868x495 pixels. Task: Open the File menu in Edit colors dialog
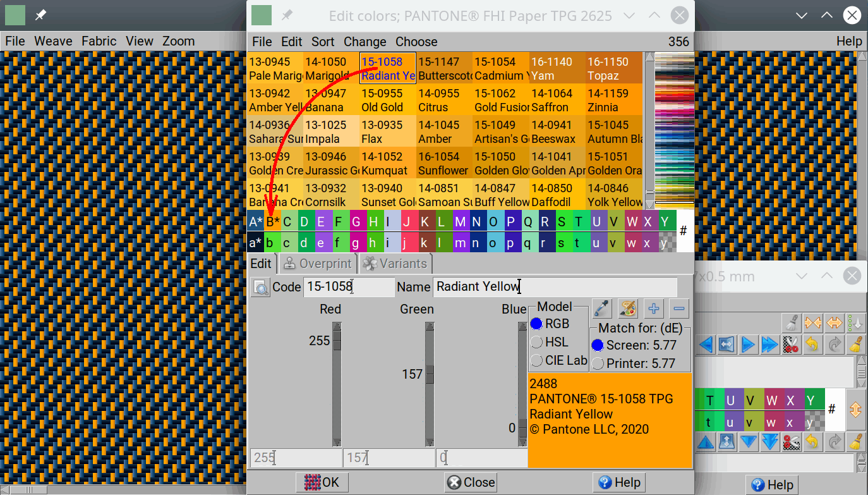(x=262, y=42)
